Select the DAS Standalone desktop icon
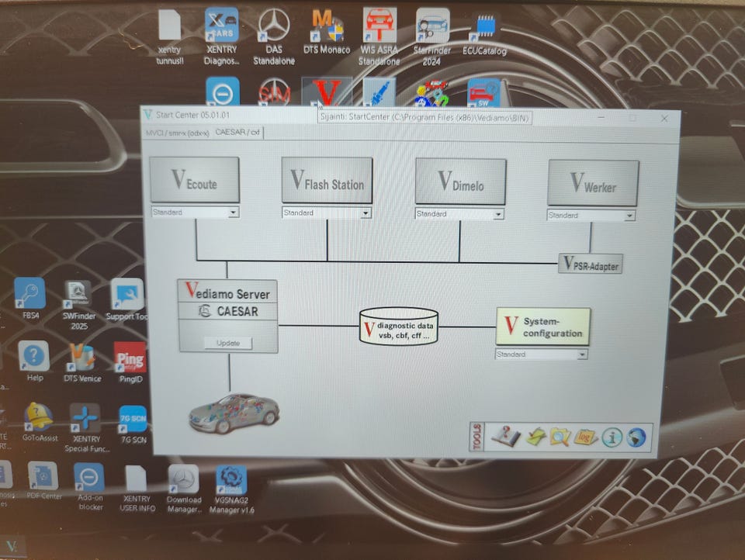The height and width of the screenshot is (560, 745). (x=274, y=38)
